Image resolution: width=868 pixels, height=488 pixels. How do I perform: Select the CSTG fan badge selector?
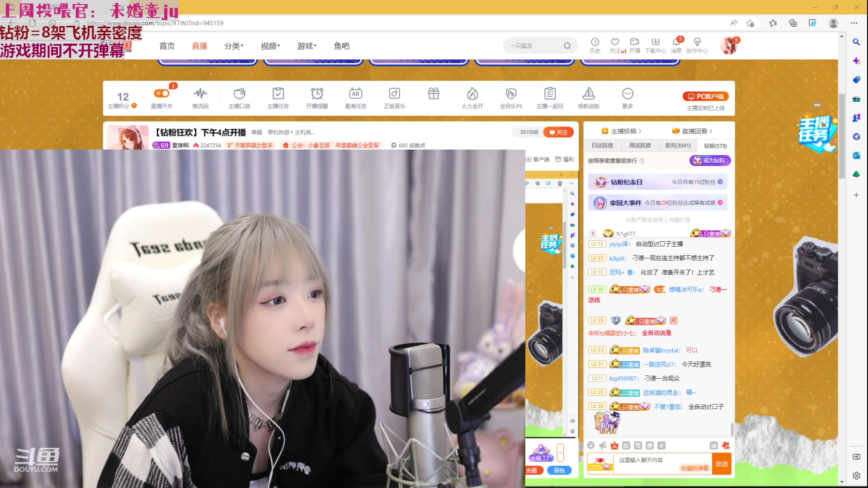[x=600, y=464]
